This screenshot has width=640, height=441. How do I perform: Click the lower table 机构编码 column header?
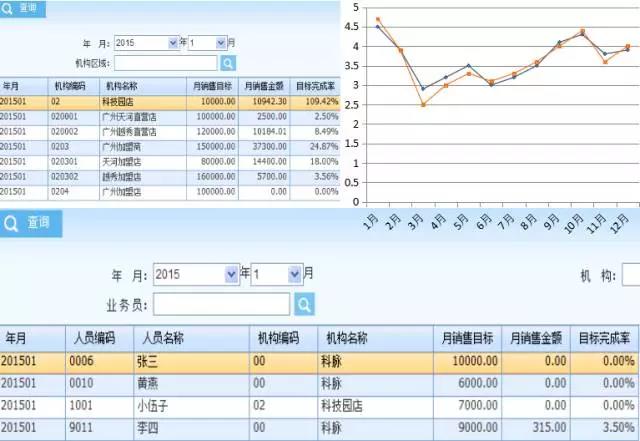click(283, 339)
